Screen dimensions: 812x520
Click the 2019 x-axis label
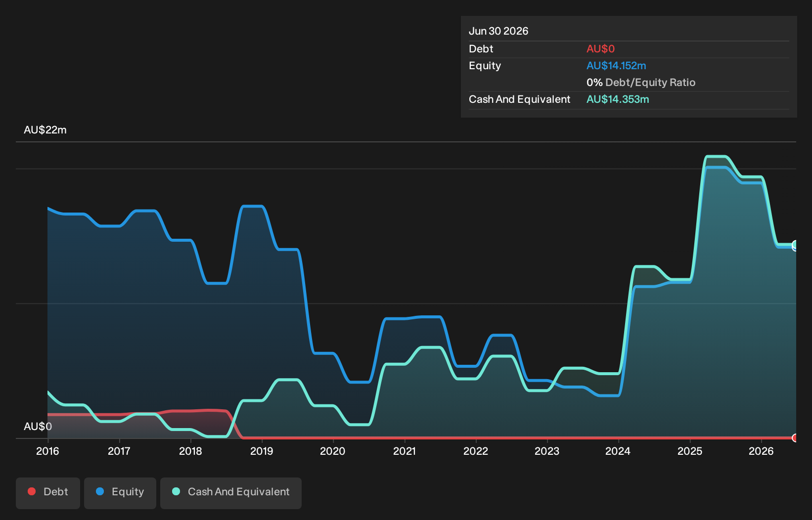[x=262, y=451]
